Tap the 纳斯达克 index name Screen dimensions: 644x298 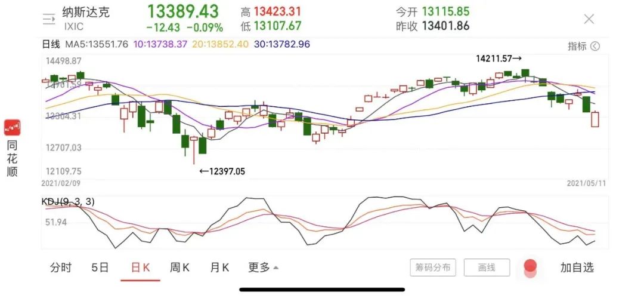pos(86,12)
